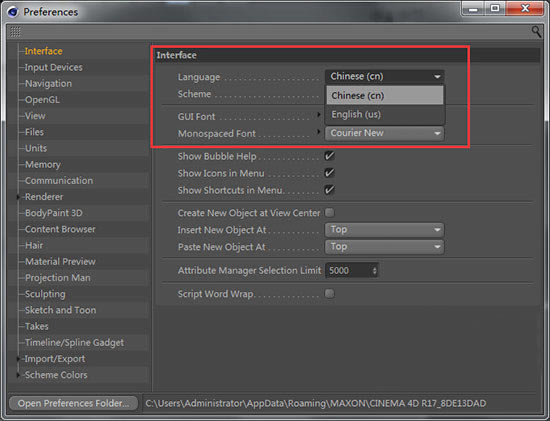Click the search magnifier icon

pyautogui.click(x=536, y=32)
